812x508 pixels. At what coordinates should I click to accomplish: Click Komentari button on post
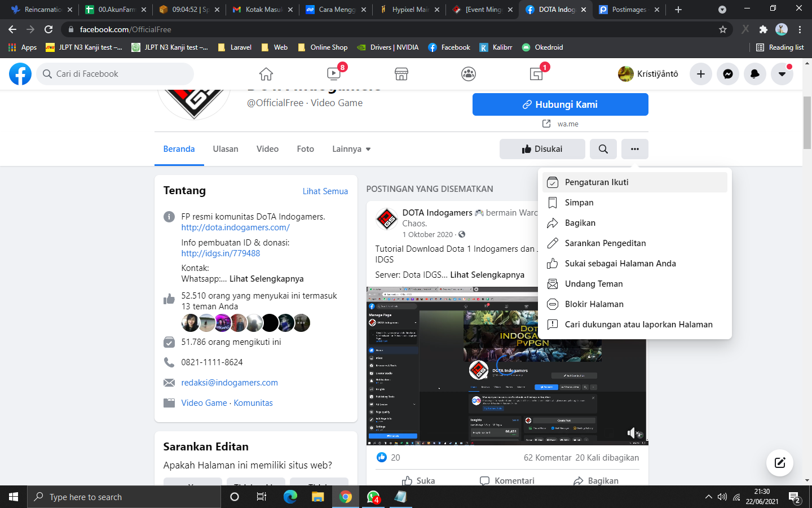coord(507,481)
